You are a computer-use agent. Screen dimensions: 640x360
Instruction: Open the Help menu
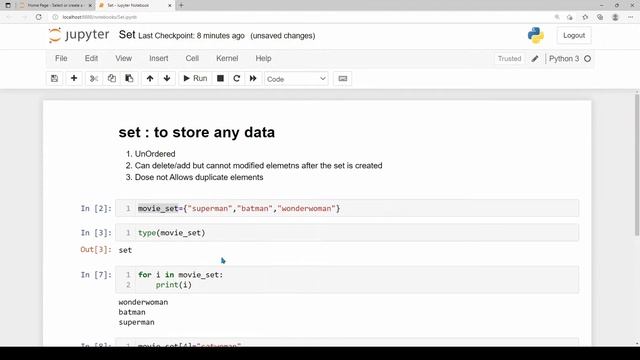pyautogui.click(x=263, y=58)
